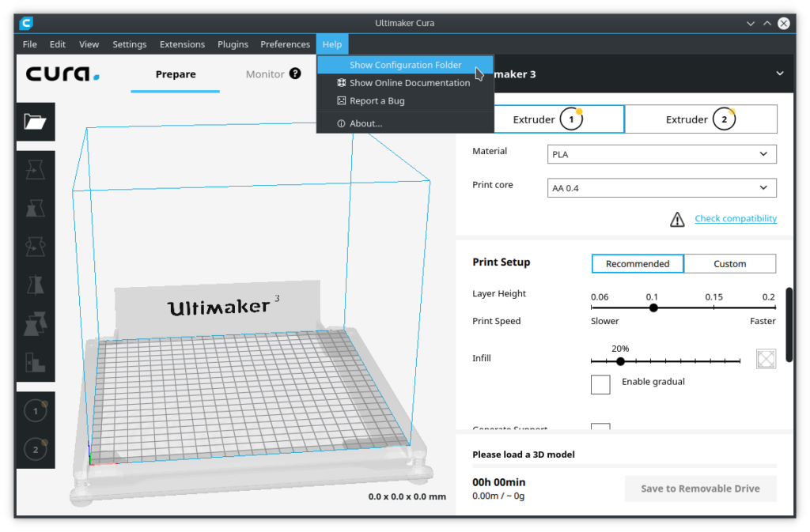Click the Cura logo

coord(62,74)
